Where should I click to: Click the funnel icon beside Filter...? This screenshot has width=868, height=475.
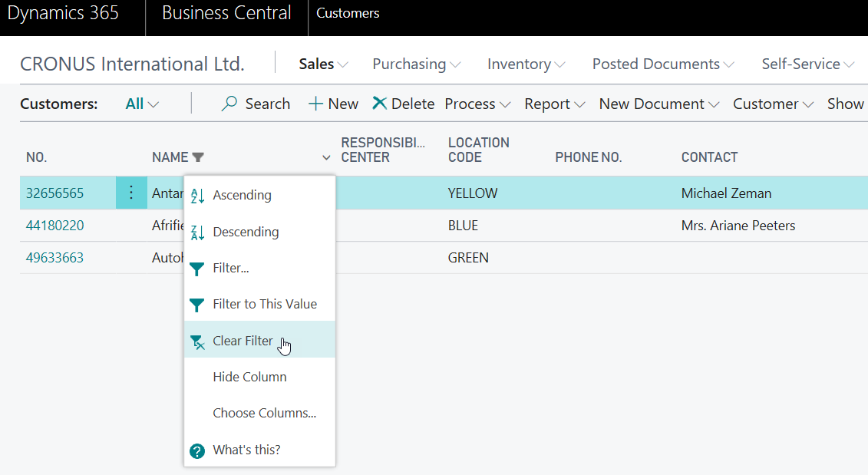196,269
